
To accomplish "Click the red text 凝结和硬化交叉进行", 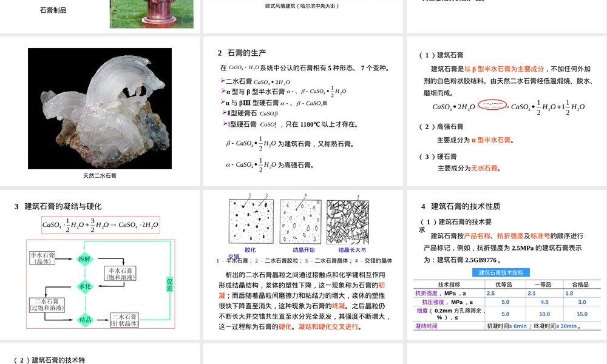I will (328, 327).
